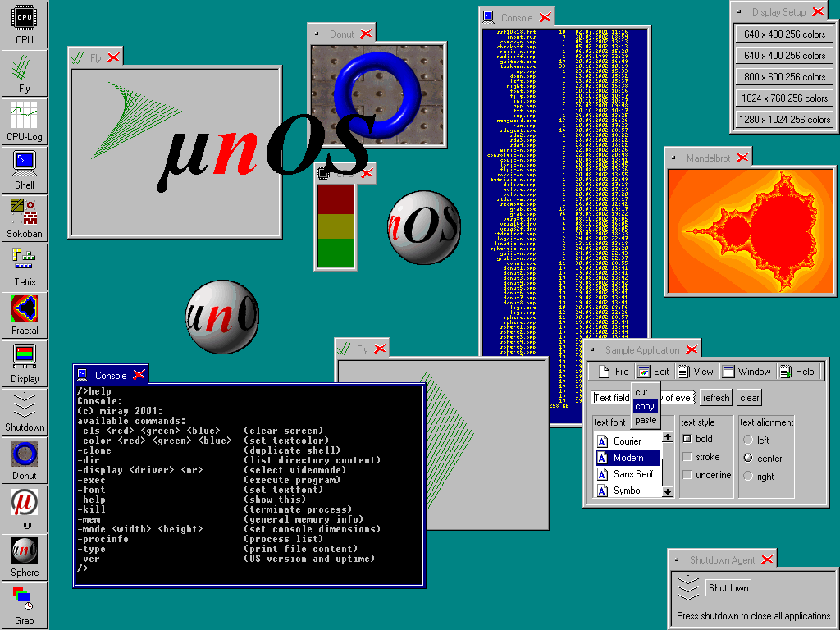Open the View menu in Sample Application
Viewport: 840px width, 630px height.
(x=695, y=372)
